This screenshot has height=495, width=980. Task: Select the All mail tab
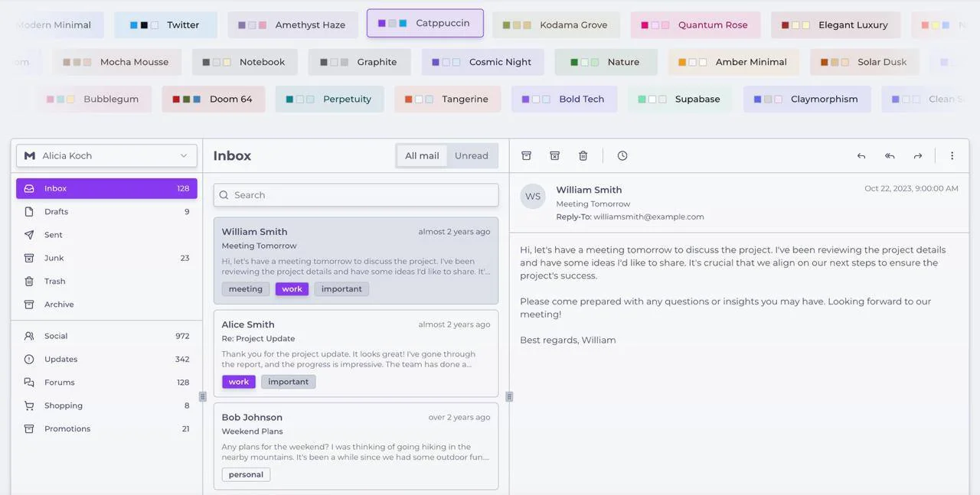422,156
